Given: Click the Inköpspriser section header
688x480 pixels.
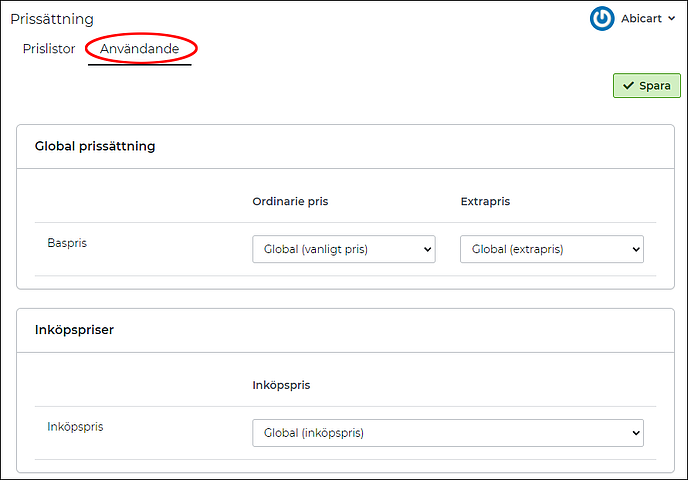Looking at the screenshot, I should 74,330.
